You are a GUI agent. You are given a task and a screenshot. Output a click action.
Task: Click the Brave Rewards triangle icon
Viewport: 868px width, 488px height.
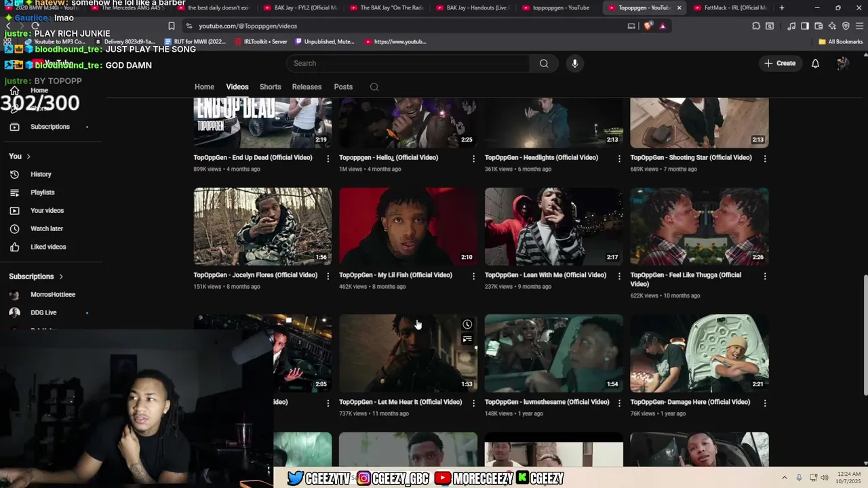tap(663, 26)
